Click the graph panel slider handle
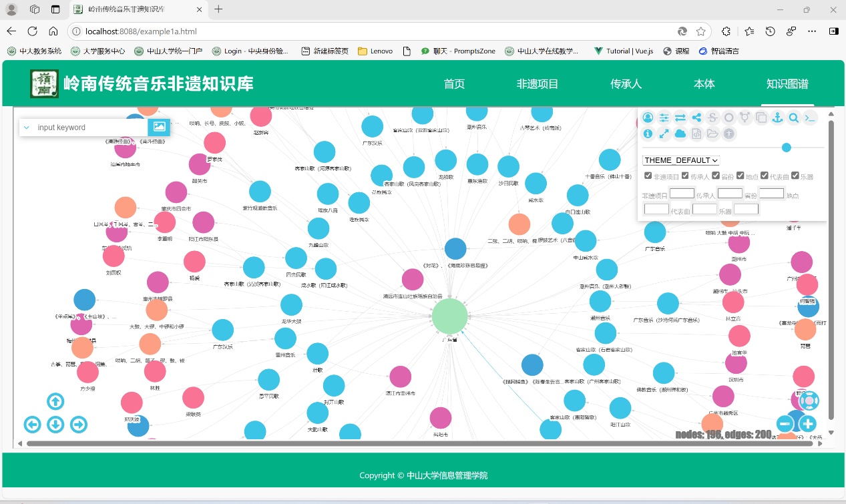The width and height of the screenshot is (846, 504). point(786,148)
